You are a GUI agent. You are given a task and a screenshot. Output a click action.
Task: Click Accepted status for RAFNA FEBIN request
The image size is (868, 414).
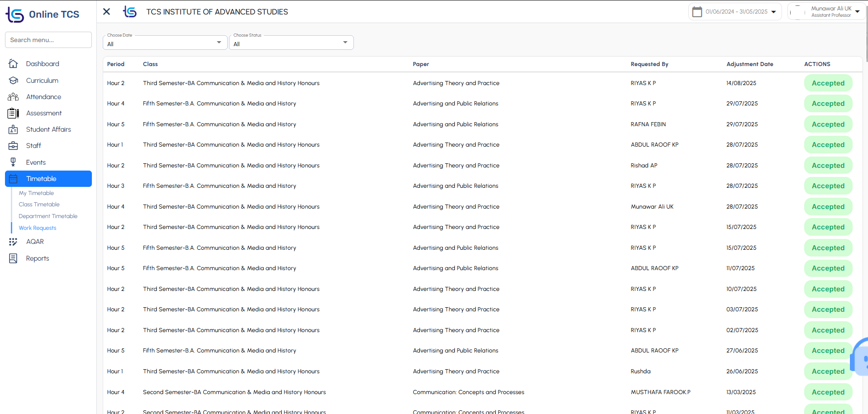pyautogui.click(x=828, y=124)
